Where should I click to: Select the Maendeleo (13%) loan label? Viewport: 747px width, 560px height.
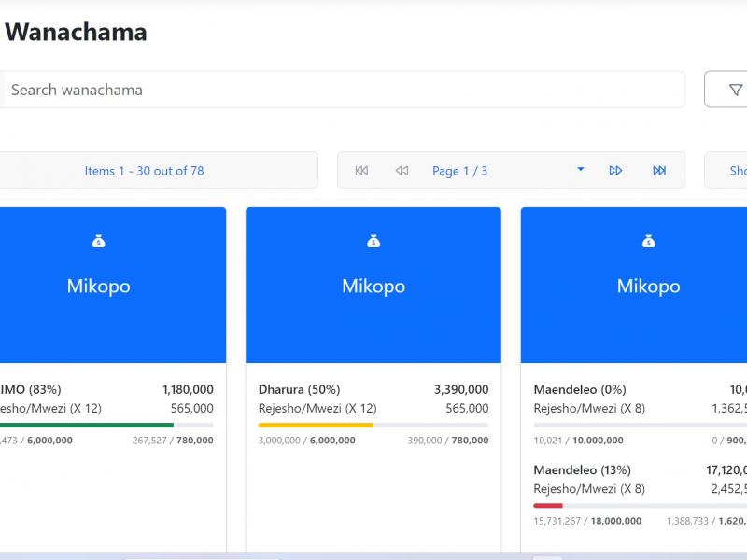582,470
